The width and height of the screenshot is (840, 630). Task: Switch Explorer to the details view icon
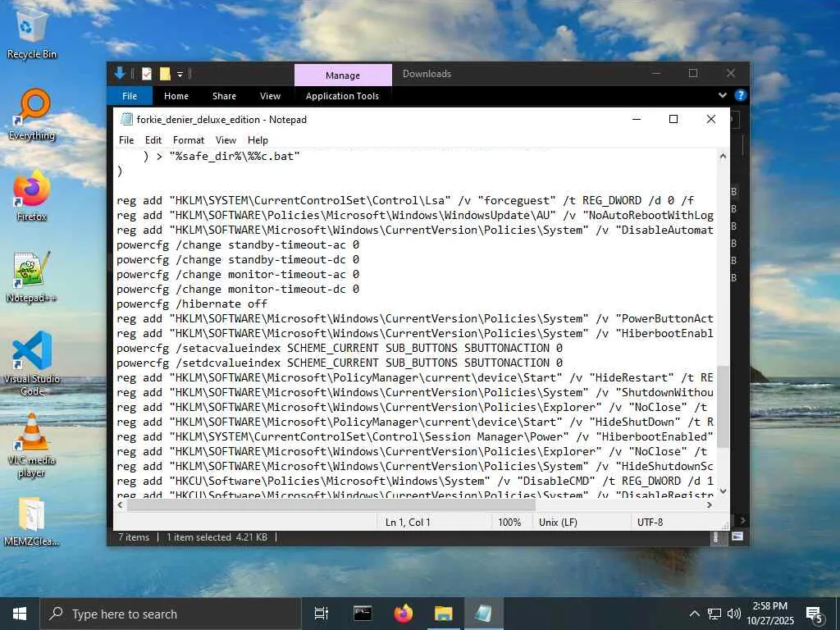[715, 537]
